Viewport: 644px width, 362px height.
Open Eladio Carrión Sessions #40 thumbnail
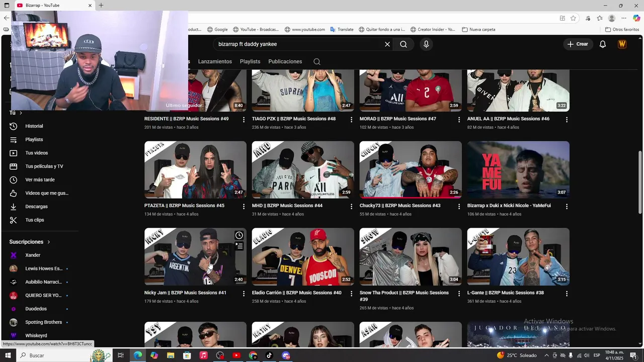pos(303,256)
